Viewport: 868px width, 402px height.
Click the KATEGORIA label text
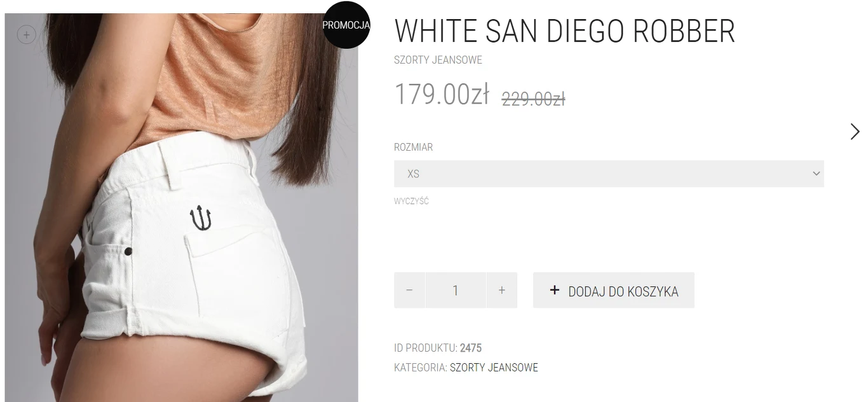(421, 368)
